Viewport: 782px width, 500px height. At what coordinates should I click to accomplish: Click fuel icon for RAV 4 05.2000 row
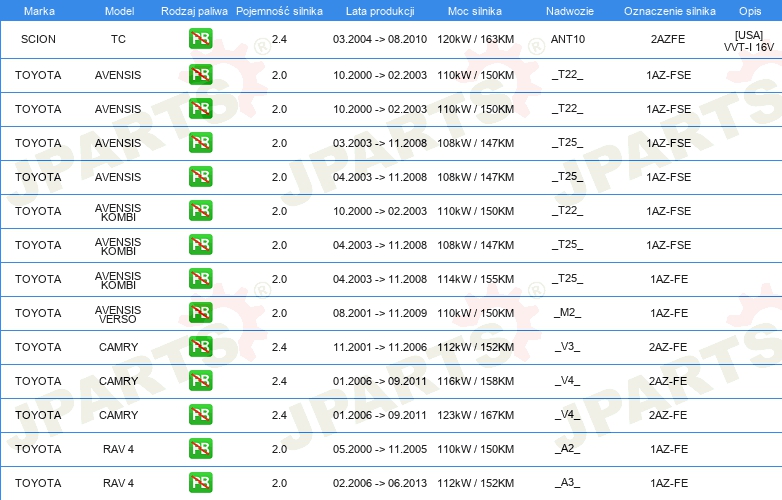coord(200,448)
